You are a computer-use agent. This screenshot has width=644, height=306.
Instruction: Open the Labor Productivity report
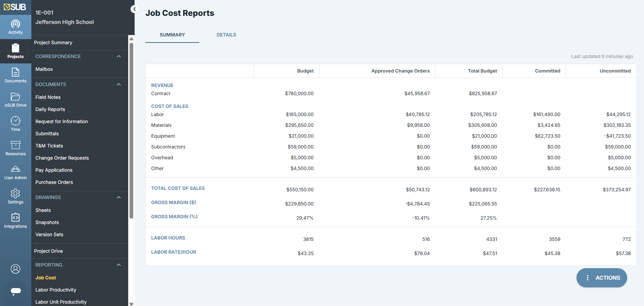click(56, 289)
